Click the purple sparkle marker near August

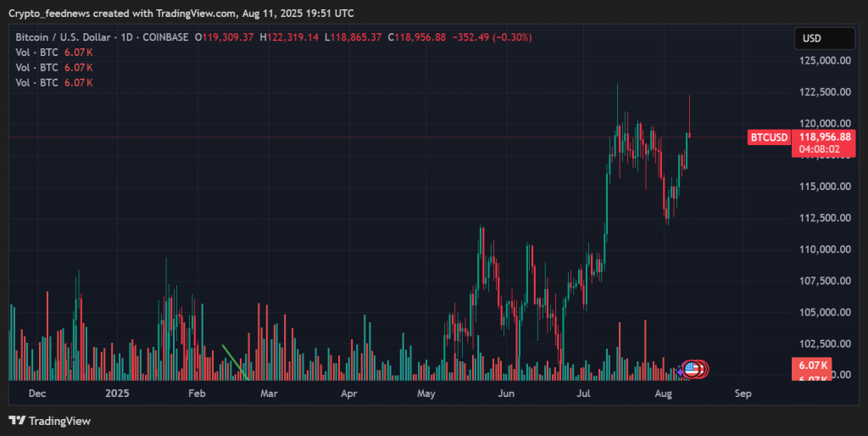(x=679, y=372)
